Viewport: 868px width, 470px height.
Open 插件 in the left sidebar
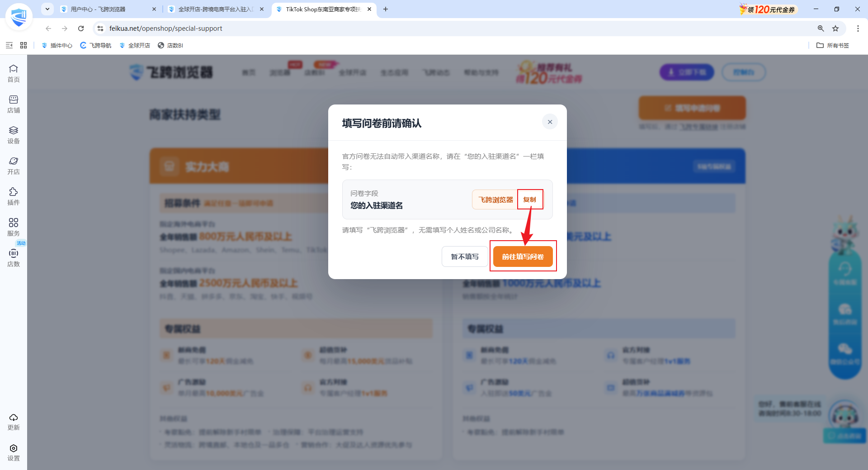[x=14, y=196]
